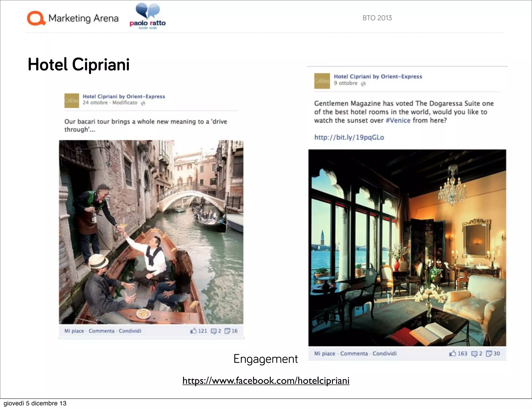Click globe privacy icon on 24 ottobre post

pos(143,103)
